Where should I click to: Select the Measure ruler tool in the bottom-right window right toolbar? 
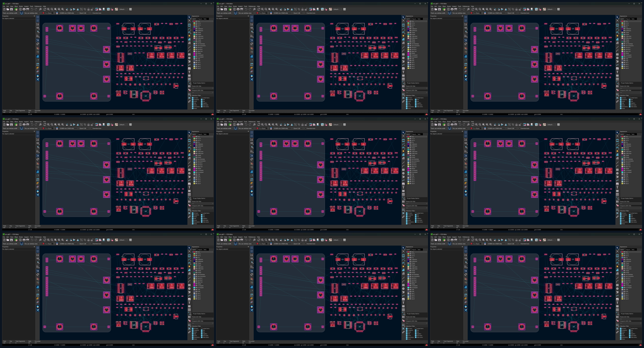pos(617,332)
